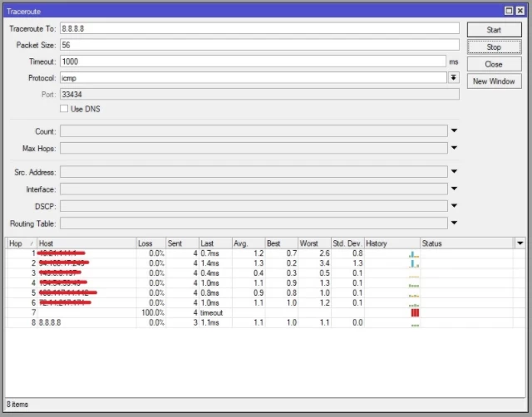The image size is (532, 417).
Task: Click the Timeout input field
Action: click(253, 61)
